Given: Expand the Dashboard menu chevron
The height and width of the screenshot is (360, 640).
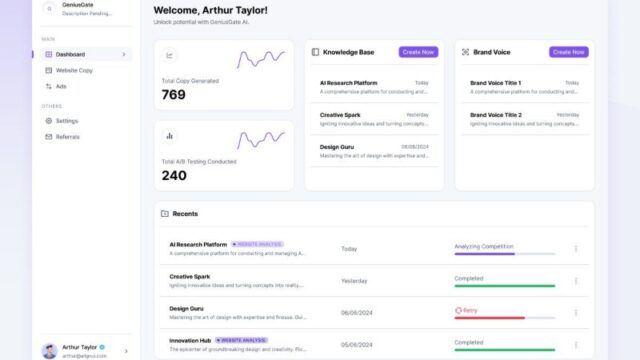Looking at the screenshot, I should point(124,54).
